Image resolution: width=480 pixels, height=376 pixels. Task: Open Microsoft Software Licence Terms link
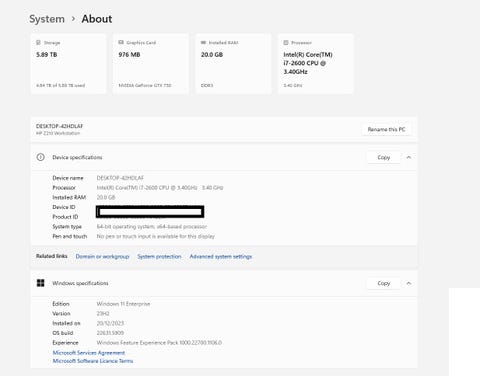point(93,361)
